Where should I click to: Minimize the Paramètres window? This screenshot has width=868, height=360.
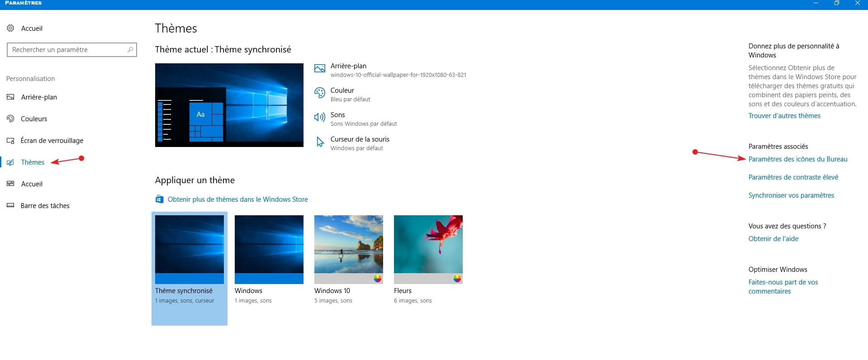click(x=816, y=3)
